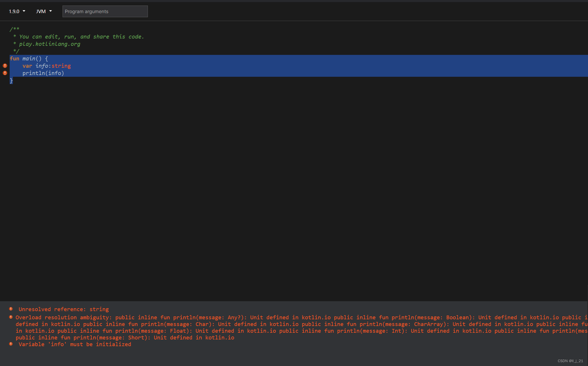Click the CSDN watermark text
The height and width of the screenshot is (366, 588).
[x=570, y=361]
